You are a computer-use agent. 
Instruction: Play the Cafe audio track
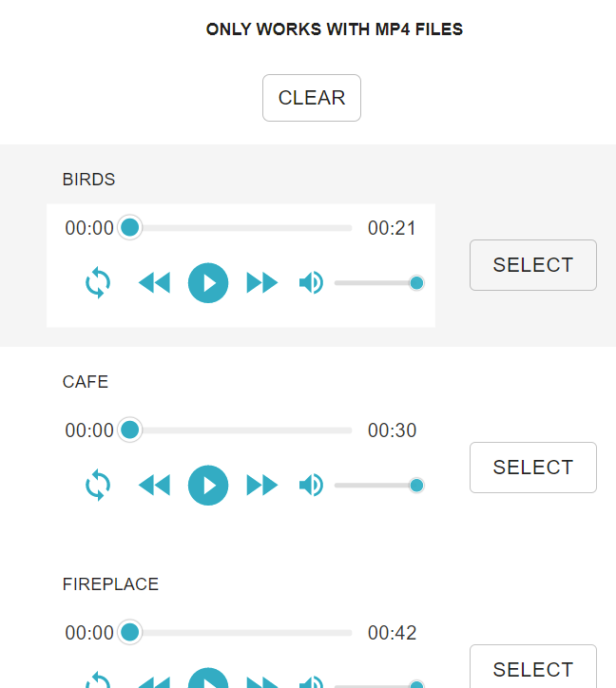(x=208, y=486)
